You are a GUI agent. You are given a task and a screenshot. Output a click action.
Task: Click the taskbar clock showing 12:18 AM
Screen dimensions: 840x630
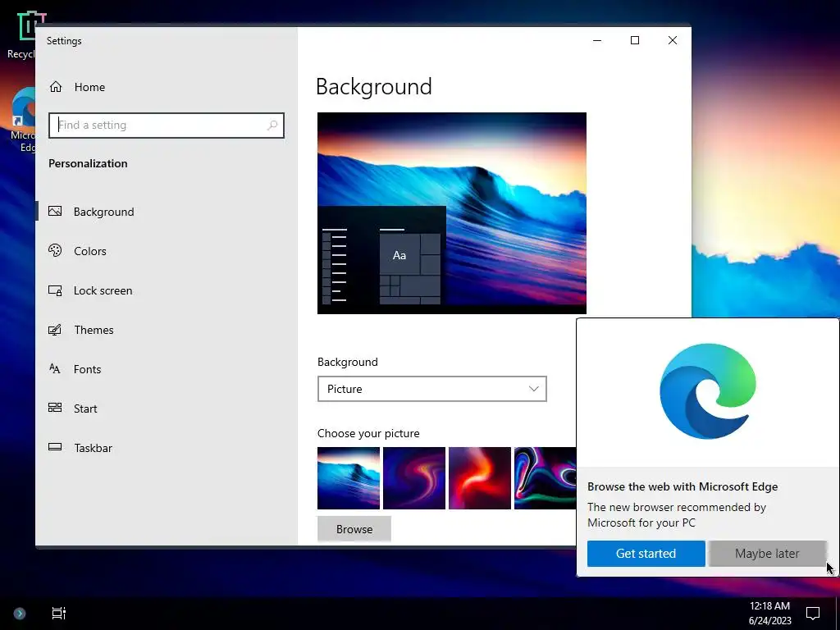click(769, 614)
